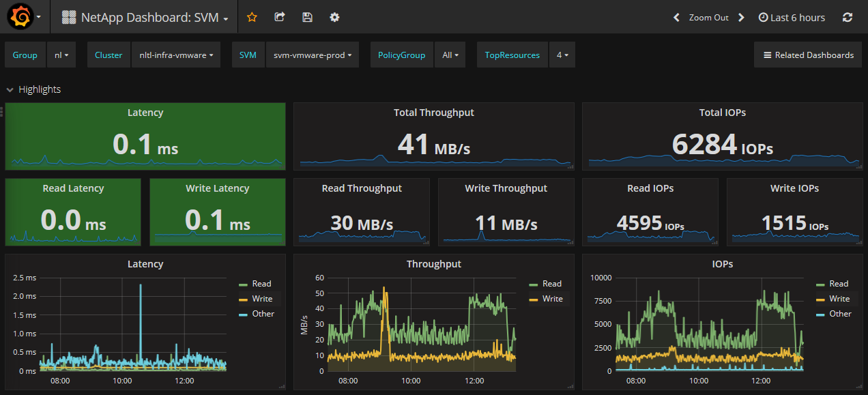Image resolution: width=868 pixels, height=395 pixels.
Task: Open the SVM svm-vmware-prod dropdown
Action: pyautogui.click(x=312, y=55)
